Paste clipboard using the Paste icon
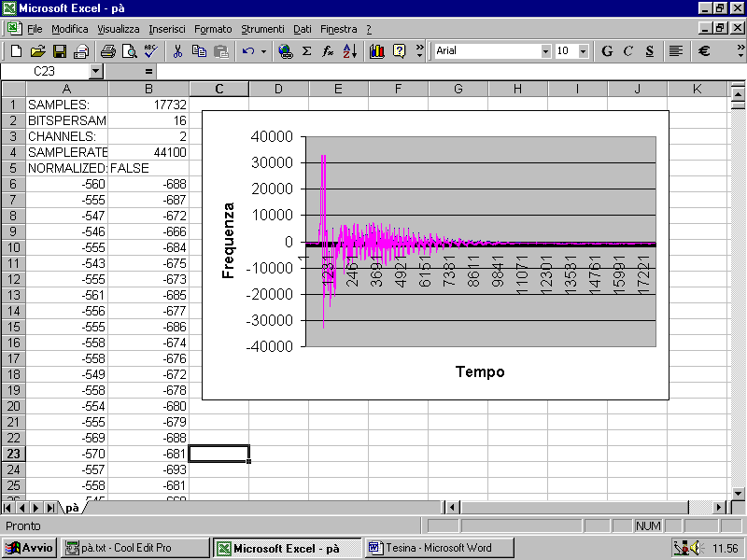The image size is (747, 560). click(x=221, y=51)
